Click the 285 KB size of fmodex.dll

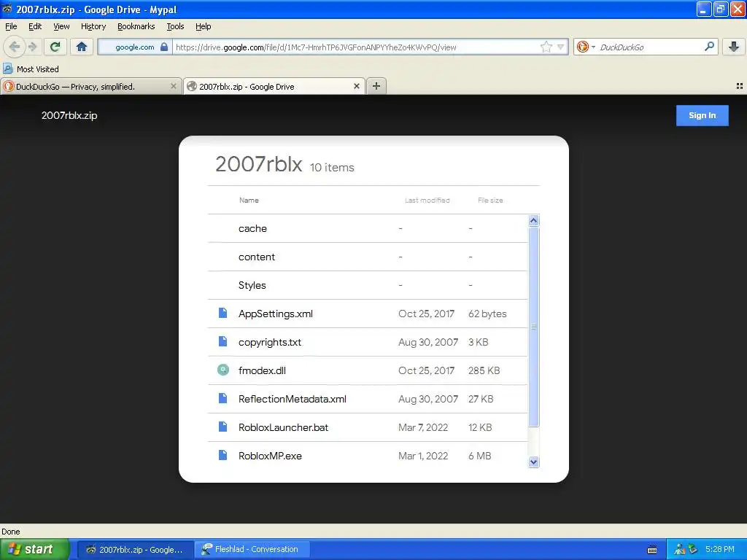484,370
